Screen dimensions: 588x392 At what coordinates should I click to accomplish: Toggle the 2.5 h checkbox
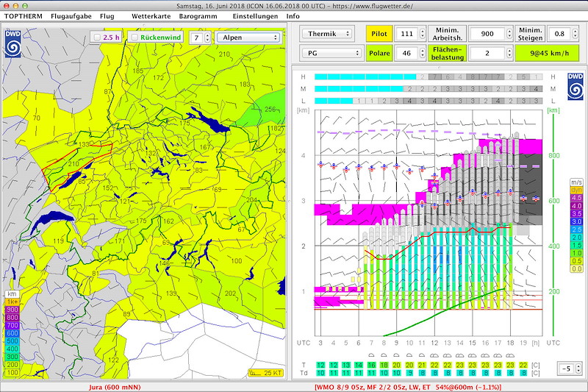point(98,37)
